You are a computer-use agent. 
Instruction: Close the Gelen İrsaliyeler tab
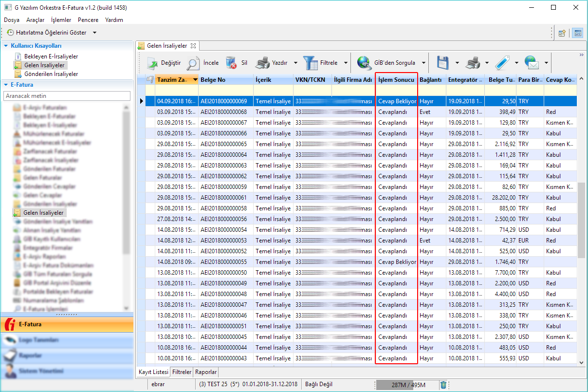tap(193, 46)
